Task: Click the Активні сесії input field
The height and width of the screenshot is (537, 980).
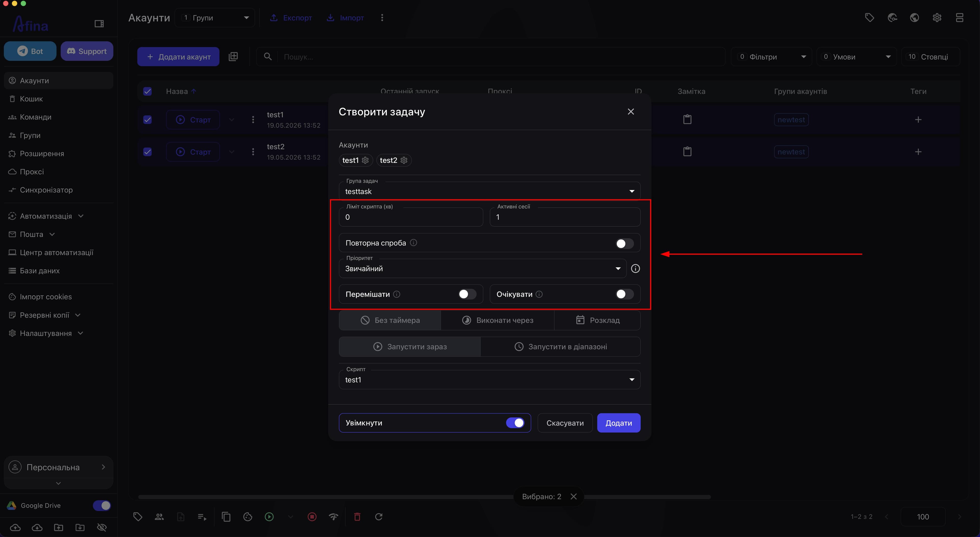Action: click(x=565, y=217)
